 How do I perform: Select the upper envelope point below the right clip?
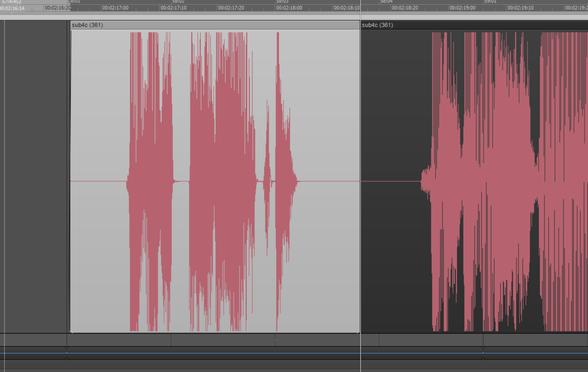[x=482, y=348]
